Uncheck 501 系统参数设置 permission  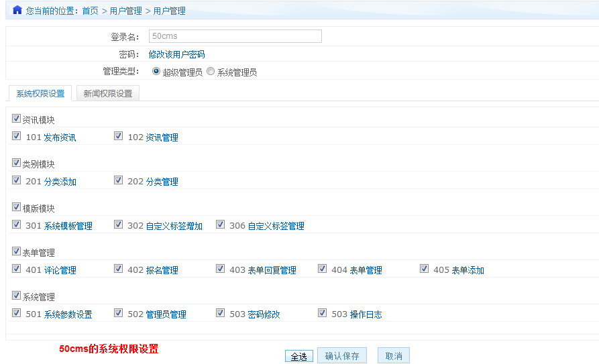16,313
